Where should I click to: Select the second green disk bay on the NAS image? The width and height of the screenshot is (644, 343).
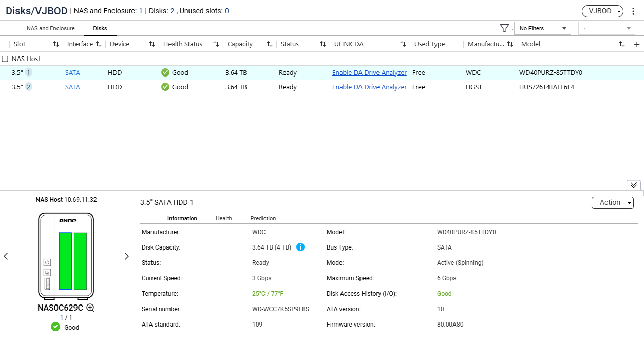tap(81, 261)
